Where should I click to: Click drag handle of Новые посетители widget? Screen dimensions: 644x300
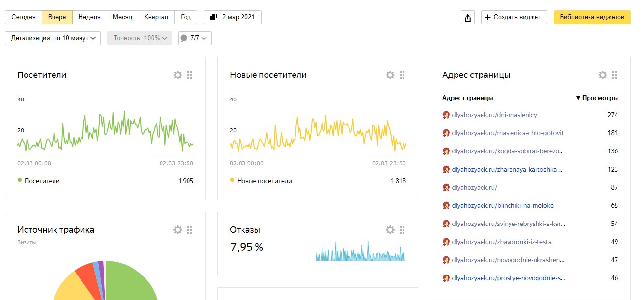click(x=402, y=75)
